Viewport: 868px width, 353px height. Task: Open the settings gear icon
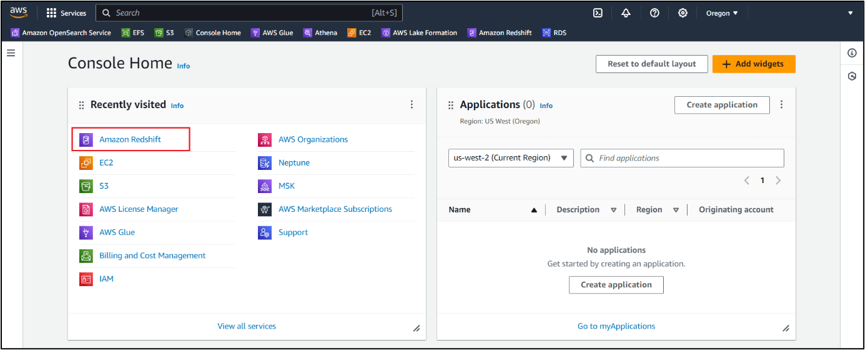click(683, 13)
